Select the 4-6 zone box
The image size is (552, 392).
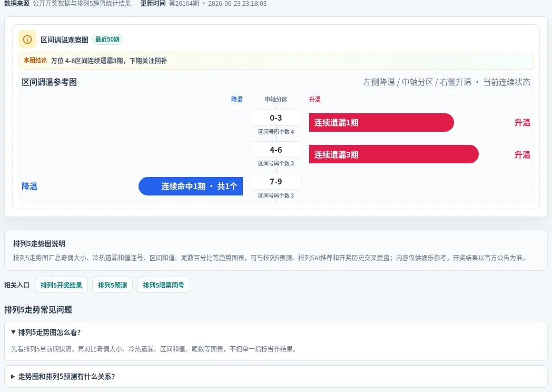(x=275, y=150)
